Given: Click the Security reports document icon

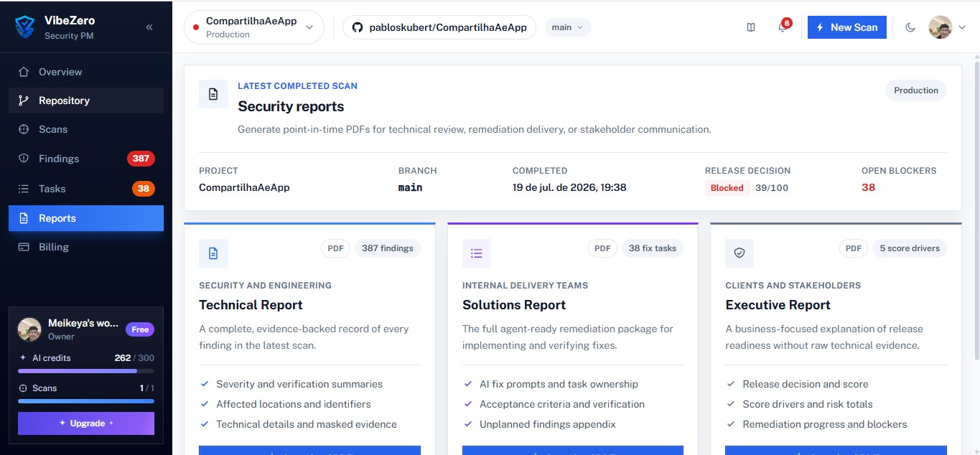Looking at the screenshot, I should (x=213, y=94).
